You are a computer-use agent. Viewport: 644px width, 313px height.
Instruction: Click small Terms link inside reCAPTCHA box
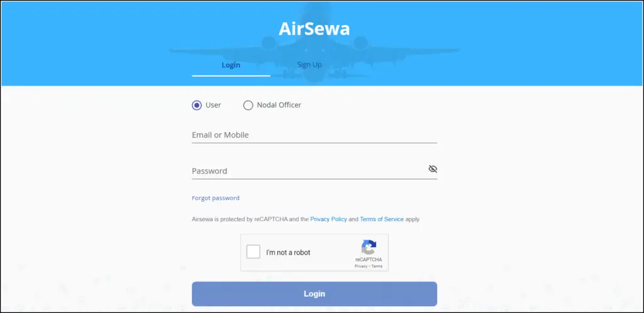[377, 266]
